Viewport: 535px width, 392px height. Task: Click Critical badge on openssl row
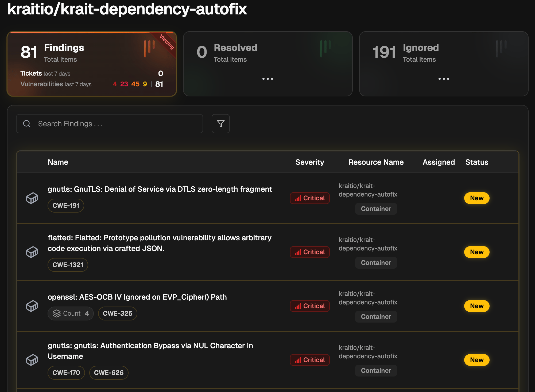(x=310, y=306)
